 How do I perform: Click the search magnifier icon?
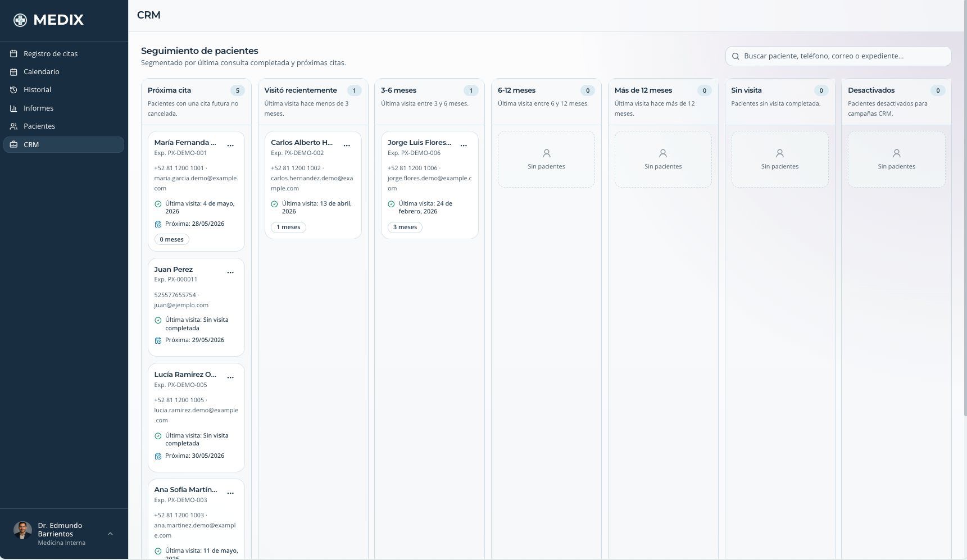tap(736, 56)
